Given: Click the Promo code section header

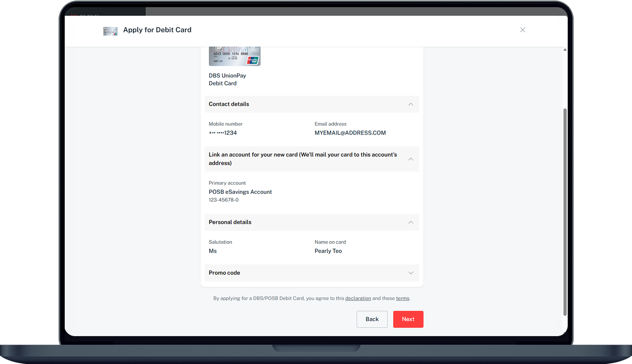Looking at the screenshot, I should 224,273.
